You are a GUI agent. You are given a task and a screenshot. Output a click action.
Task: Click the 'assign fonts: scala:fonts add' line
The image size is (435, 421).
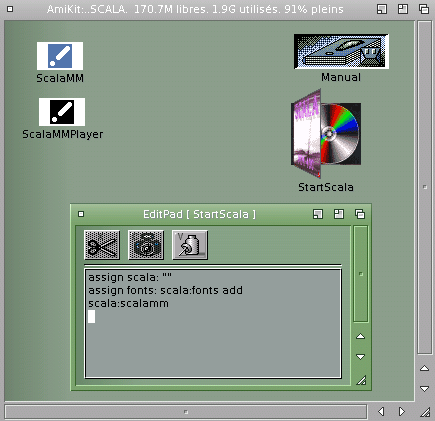tap(165, 290)
